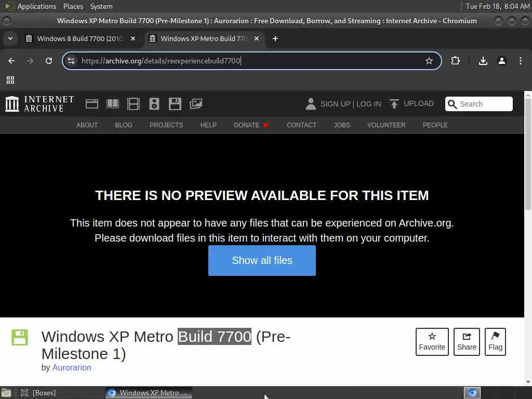
Task: Close the Windows XP Metro Build tab
Action: [x=257, y=38]
